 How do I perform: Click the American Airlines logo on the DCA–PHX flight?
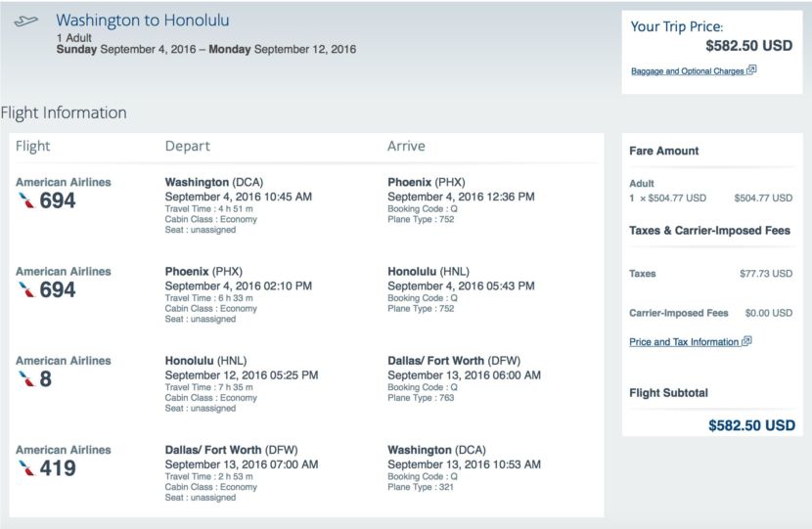click(26, 200)
